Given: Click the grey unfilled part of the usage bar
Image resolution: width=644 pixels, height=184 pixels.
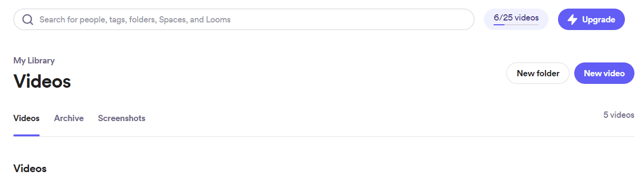Looking at the screenshot, I should click(x=522, y=24).
